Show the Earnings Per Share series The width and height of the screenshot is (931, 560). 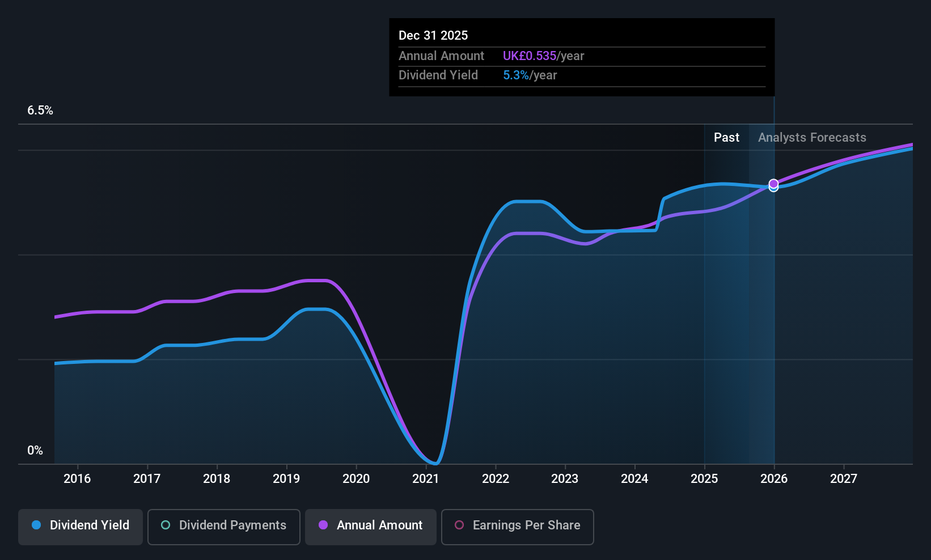pyautogui.click(x=518, y=527)
